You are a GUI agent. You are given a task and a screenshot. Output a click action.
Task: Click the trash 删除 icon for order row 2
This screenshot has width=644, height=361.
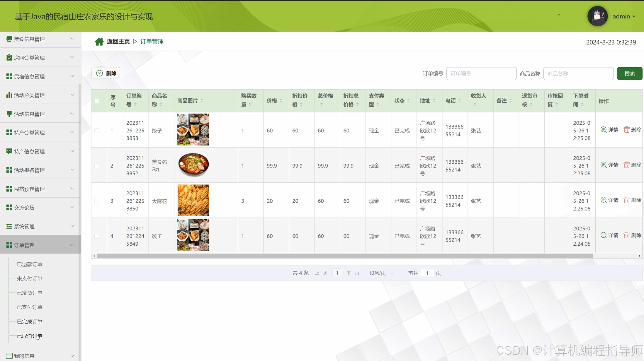[627, 165]
